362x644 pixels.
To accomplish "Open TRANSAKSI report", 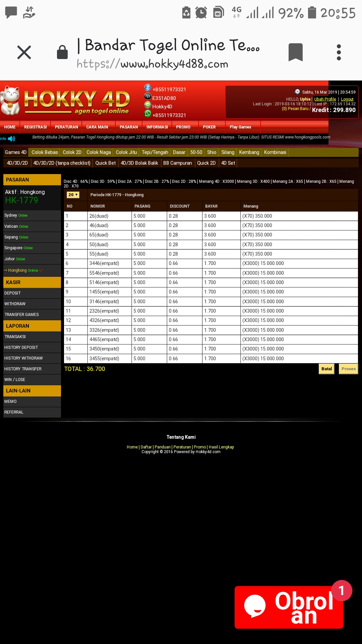I will tap(32, 337).
